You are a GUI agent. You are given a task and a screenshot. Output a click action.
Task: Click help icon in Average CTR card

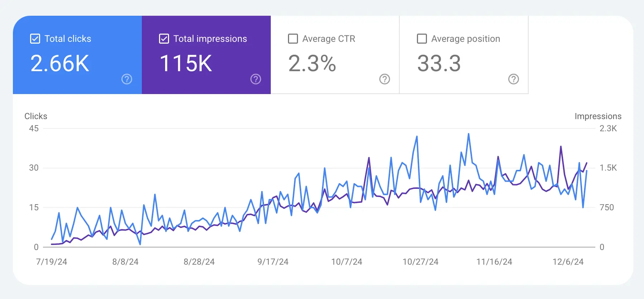pos(385,79)
